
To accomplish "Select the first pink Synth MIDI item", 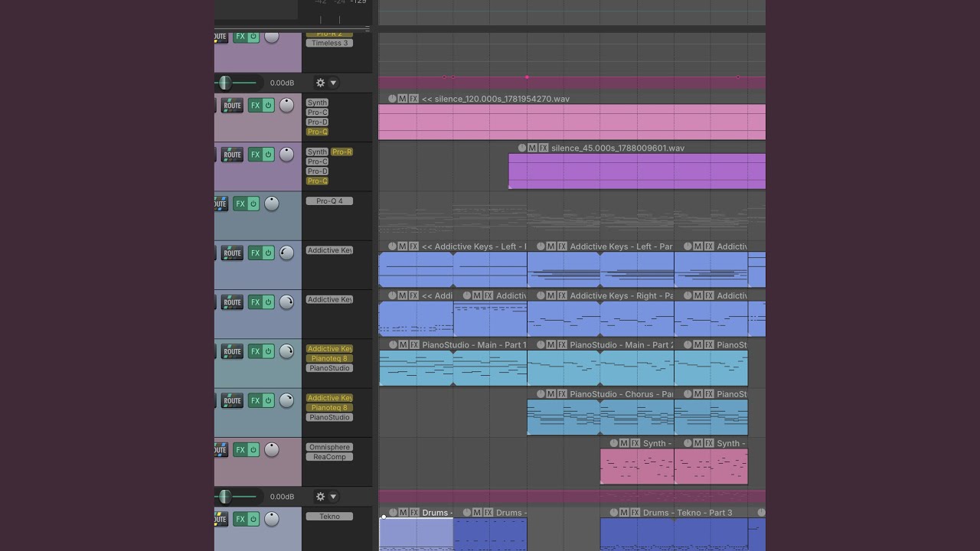I will point(637,466).
